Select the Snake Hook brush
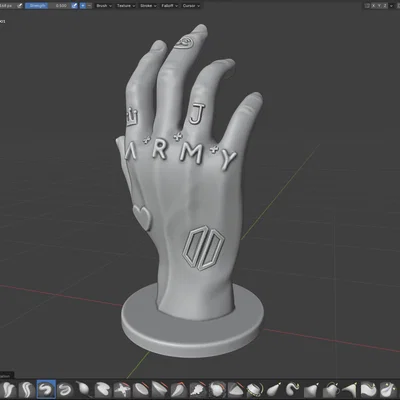This screenshot has height=400, width=400. coord(293,389)
